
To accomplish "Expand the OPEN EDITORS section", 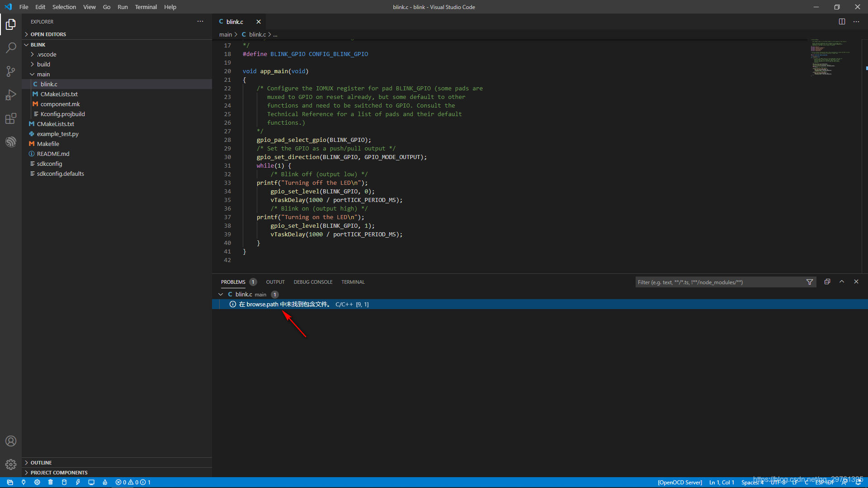I will pyautogui.click(x=117, y=34).
